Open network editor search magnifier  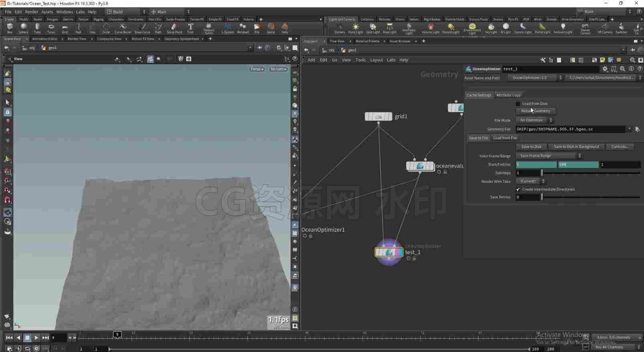coord(632,60)
